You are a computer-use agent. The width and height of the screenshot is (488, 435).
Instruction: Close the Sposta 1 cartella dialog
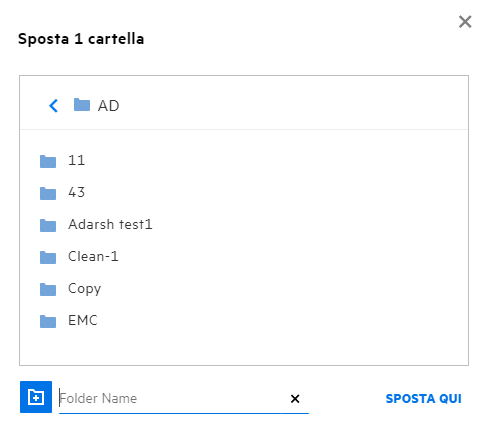pos(465,22)
